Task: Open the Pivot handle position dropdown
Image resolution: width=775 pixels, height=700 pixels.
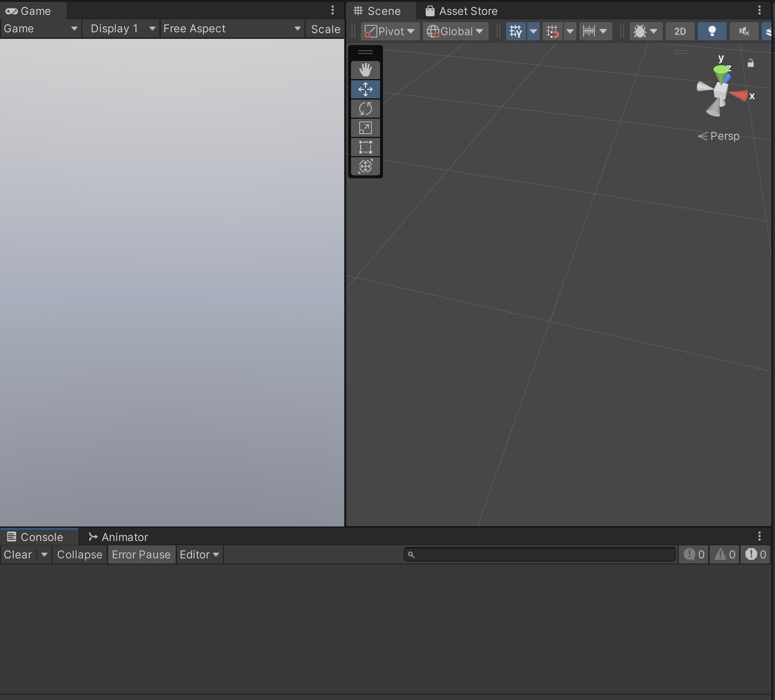Action: [389, 31]
